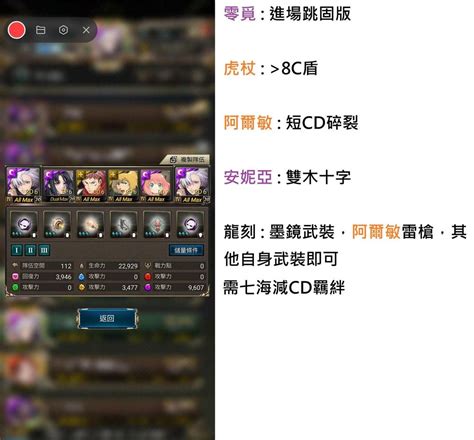Select the pink-haired fifth hero portrait
Screen dimensions: 474x440
pyautogui.click(x=155, y=186)
